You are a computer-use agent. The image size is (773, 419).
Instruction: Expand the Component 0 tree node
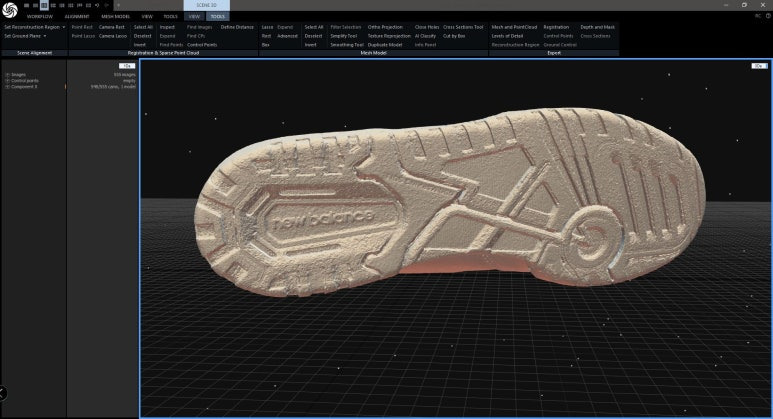click(x=7, y=87)
